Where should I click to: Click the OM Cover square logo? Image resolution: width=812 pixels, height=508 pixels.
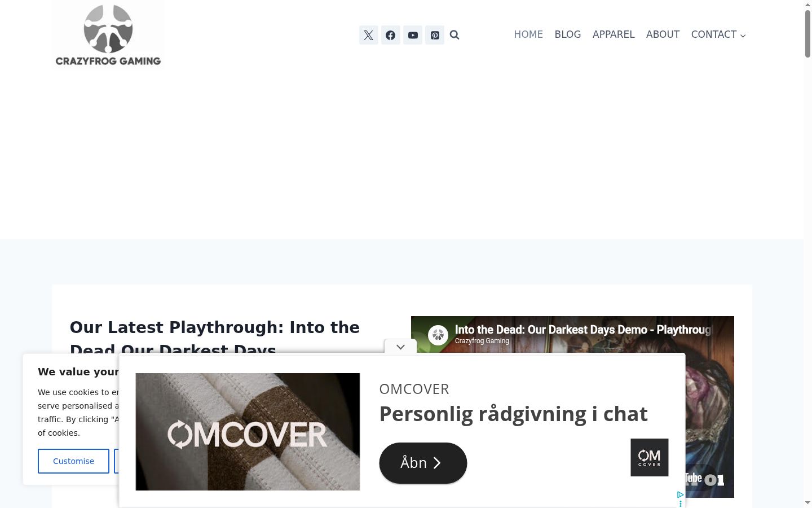coord(650,457)
